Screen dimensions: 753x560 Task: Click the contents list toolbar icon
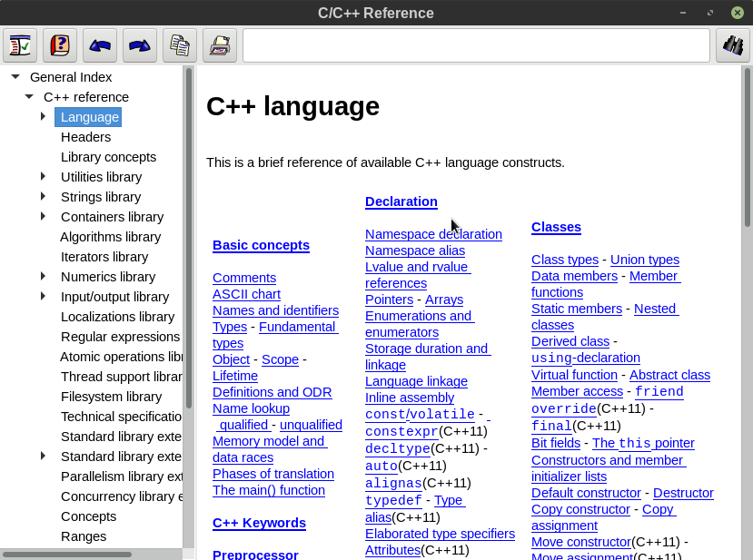20,45
